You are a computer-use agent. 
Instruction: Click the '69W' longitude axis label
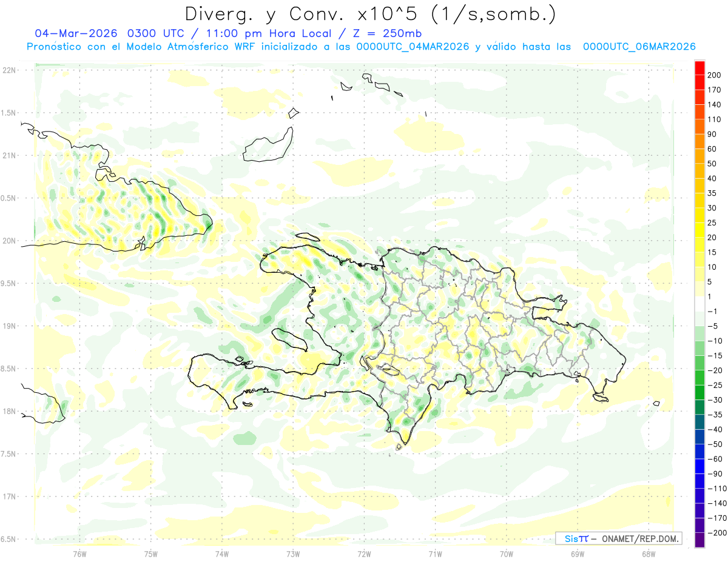pyautogui.click(x=578, y=554)
